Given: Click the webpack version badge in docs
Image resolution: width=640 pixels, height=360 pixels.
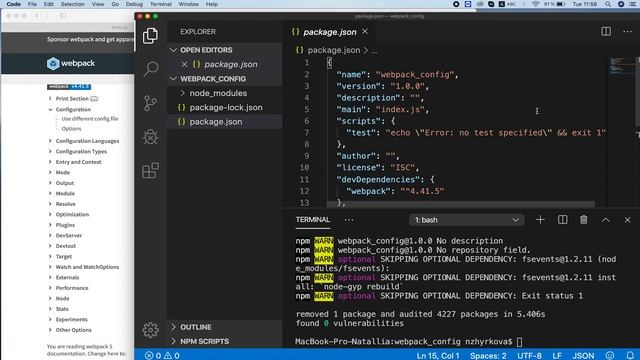Looking at the screenshot, I should pos(69,87).
